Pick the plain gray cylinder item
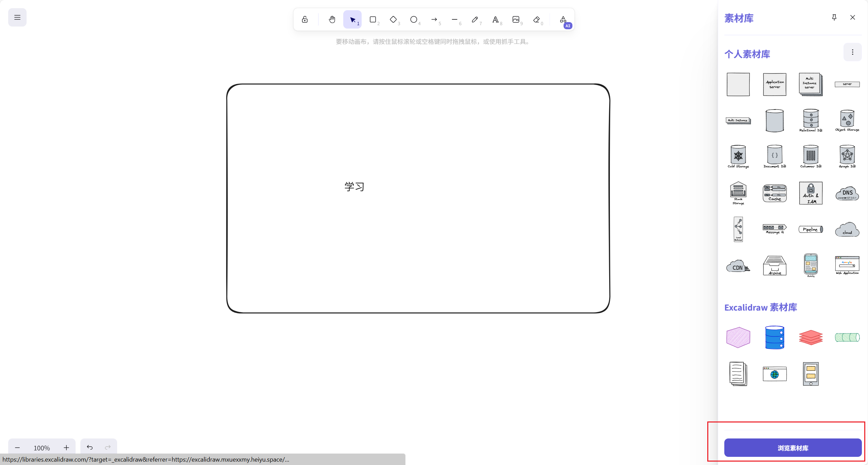 click(x=775, y=121)
